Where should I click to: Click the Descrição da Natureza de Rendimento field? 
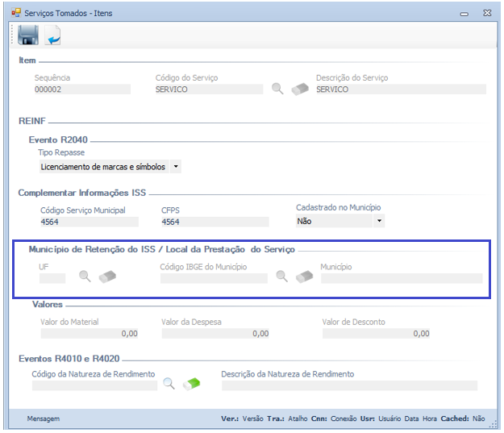click(x=349, y=385)
